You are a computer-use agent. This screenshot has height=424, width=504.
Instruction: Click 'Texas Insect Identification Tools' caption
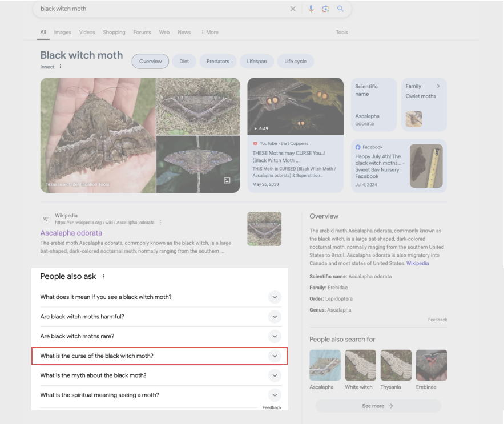pos(77,184)
